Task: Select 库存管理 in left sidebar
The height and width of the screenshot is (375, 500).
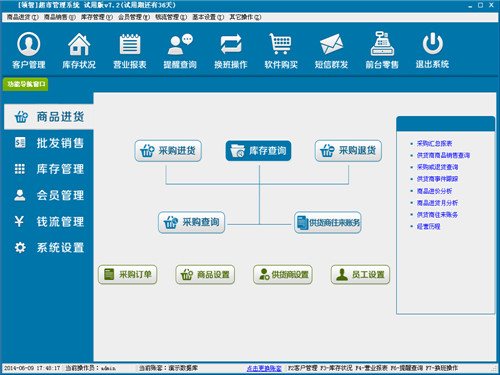Action: pyautogui.click(x=49, y=169)
